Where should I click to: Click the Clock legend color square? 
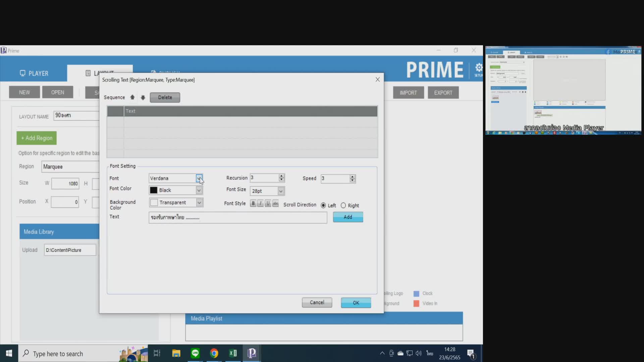[x=416, y=294]
